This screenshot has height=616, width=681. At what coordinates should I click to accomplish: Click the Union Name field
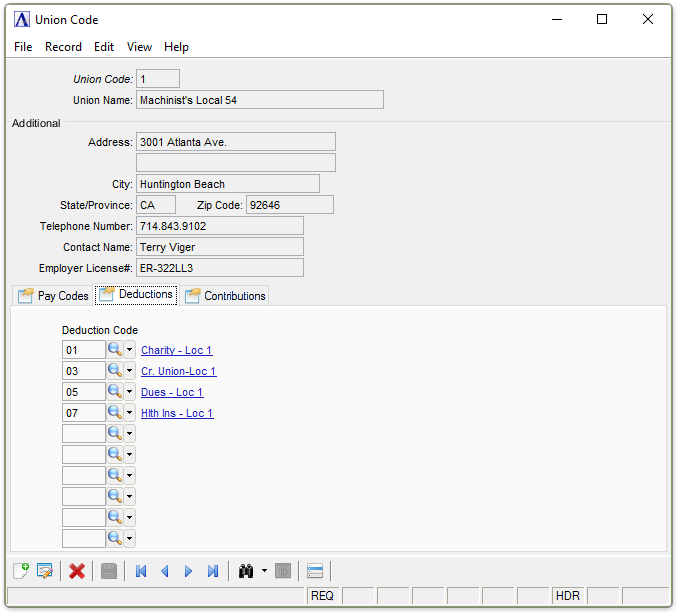260,100
